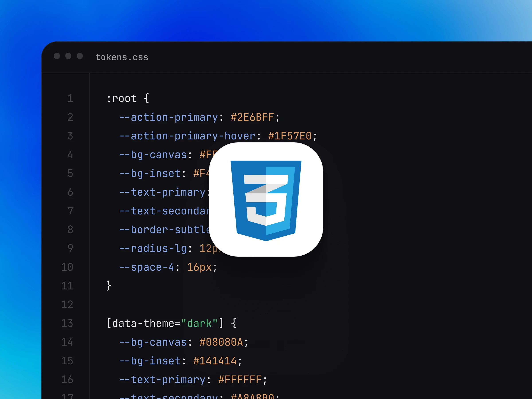Screen dimensions: 532x399
Task: Click the "dark" string value
Action: pos(199,323)
